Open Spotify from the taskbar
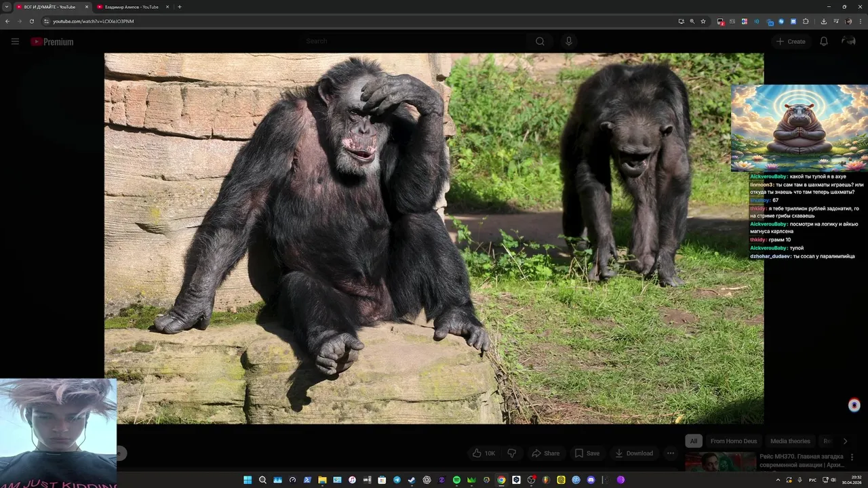The image size is (868, 488). (456, 480)
